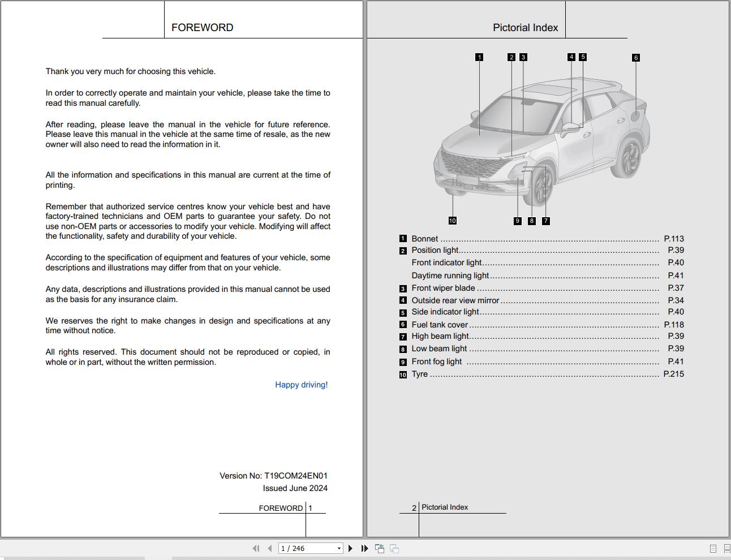
Task: Open the Position light P.39 entry
Action: 436,250
